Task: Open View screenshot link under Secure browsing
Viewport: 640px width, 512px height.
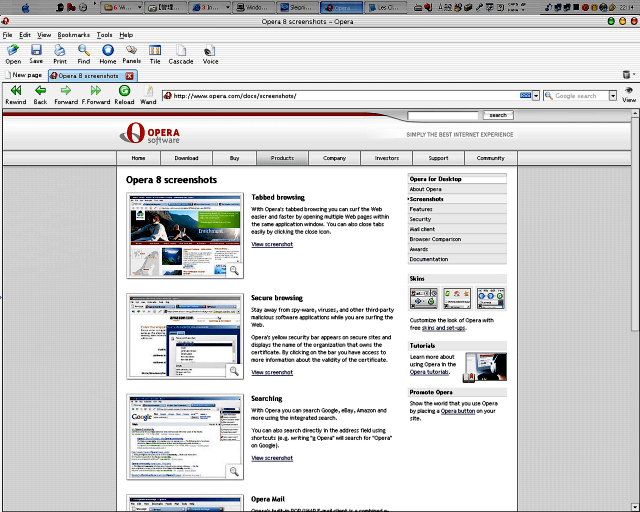Action: [x=272, y=372]
